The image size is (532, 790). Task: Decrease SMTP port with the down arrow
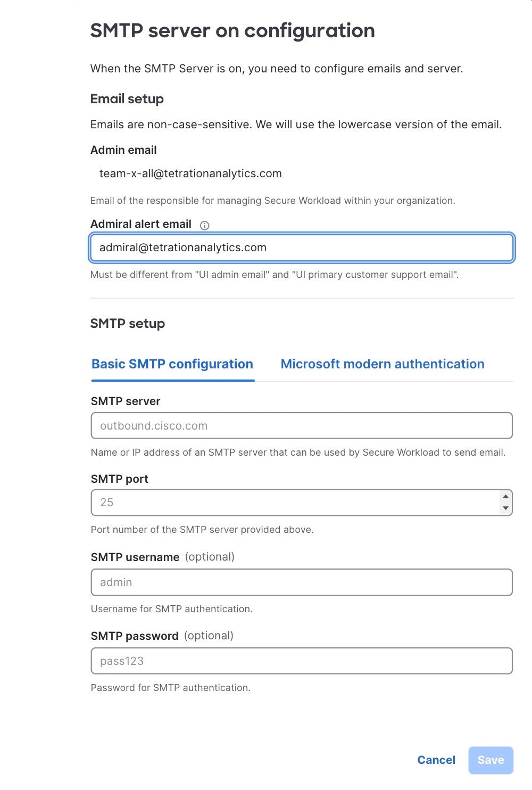tap(505, 508)
